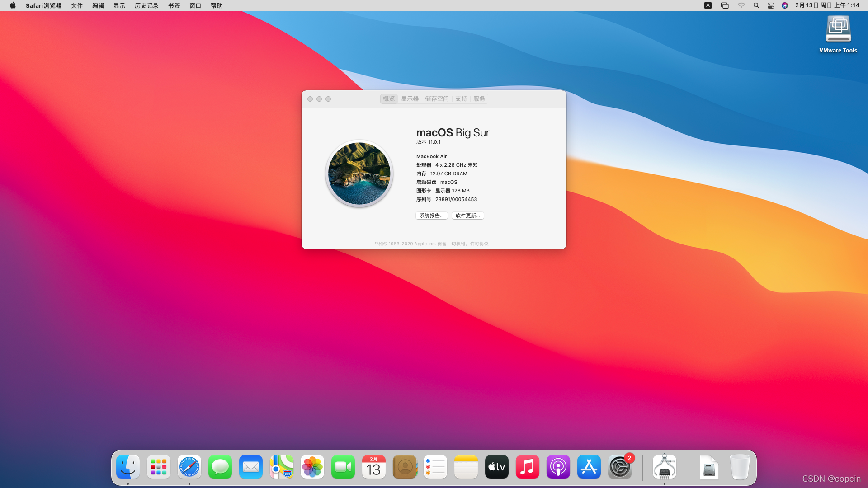The width and height of the screenshot is (868, 488).
Task: Open the 文件 menu
Action: point(77,5)
